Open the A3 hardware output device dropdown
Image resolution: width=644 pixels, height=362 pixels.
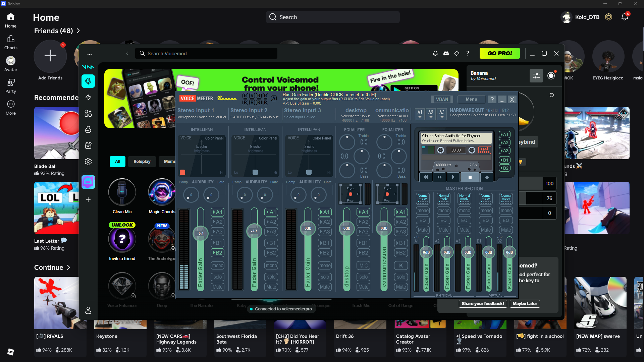point(442,114)
